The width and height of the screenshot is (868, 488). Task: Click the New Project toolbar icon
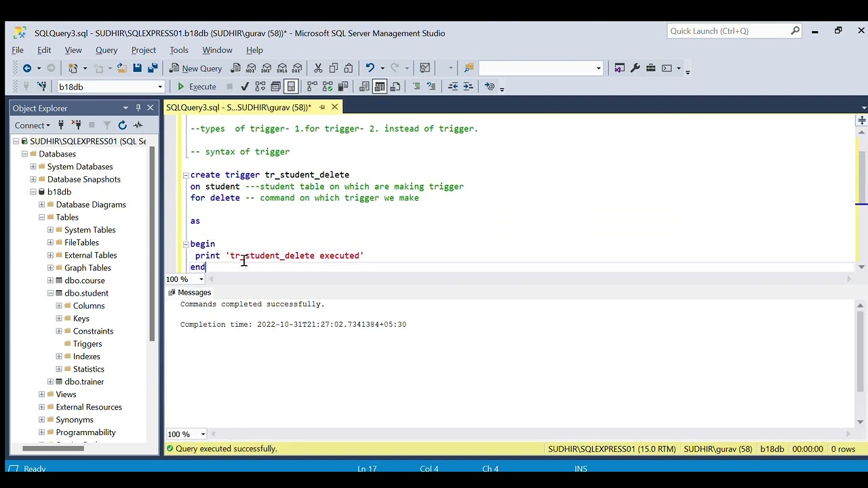click(x=73, y=68)
